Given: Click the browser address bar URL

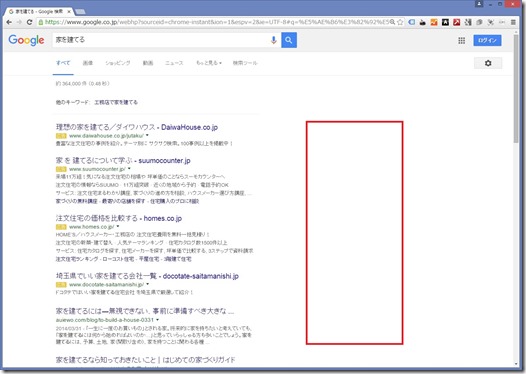Looking at the screenshot, I should coord(216,22).
